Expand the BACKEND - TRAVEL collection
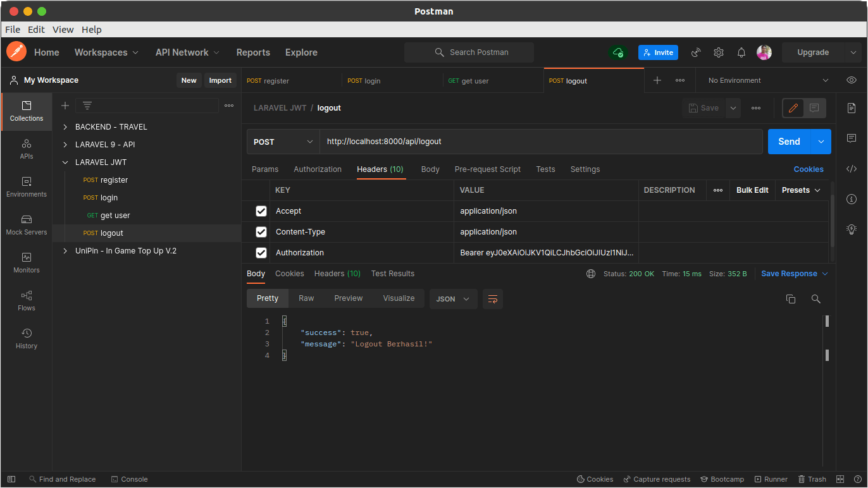Image resolution: width=868 pixels, height=488 pixels. click(65, 127)
